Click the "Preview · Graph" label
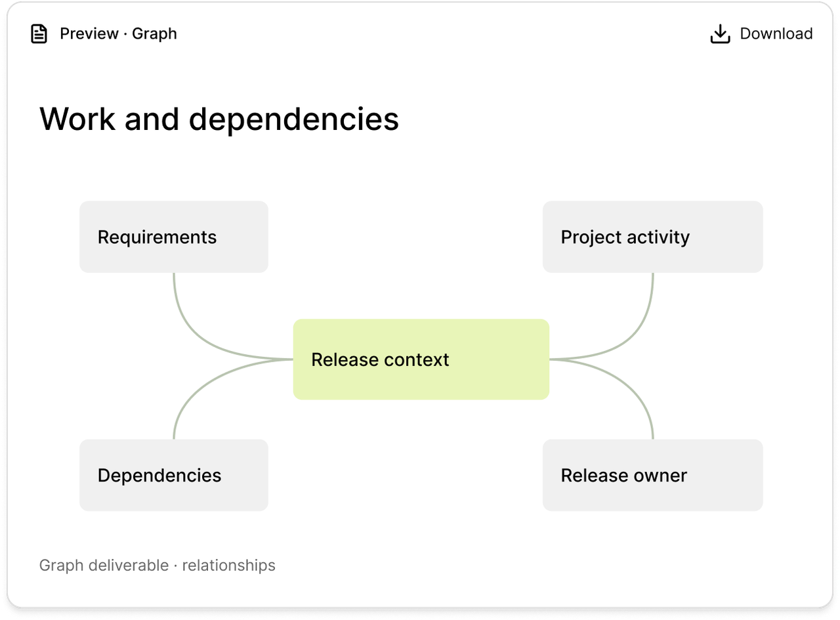The width and height of the screenshot is (840, 620). [118, 34]
